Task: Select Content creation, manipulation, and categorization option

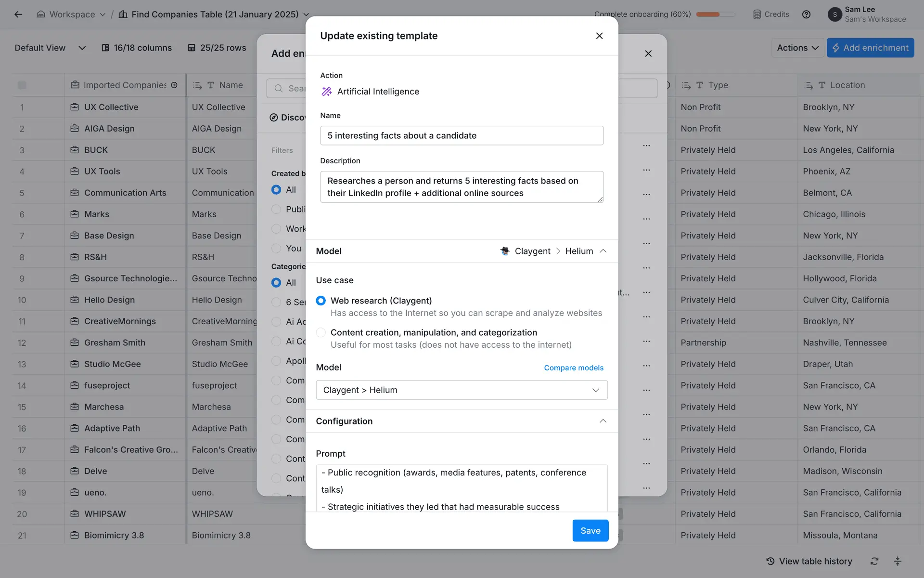Action: tap(321, 332)
